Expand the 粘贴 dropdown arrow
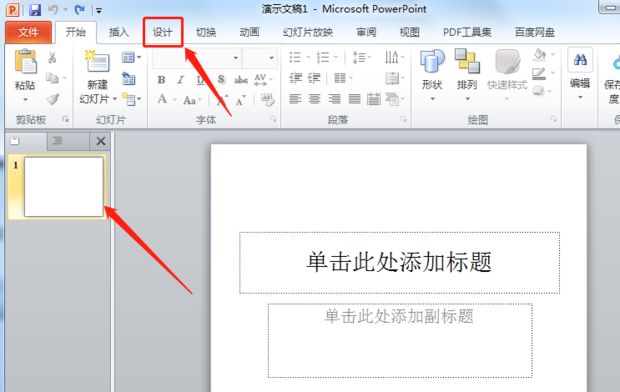This screenshot has height=392, width=620. (x=25, y=99)
